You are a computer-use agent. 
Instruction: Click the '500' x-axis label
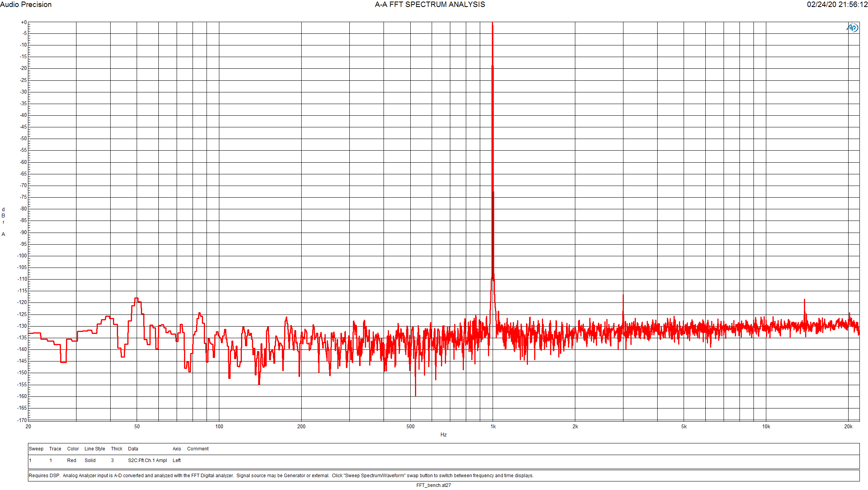[410, 426]
